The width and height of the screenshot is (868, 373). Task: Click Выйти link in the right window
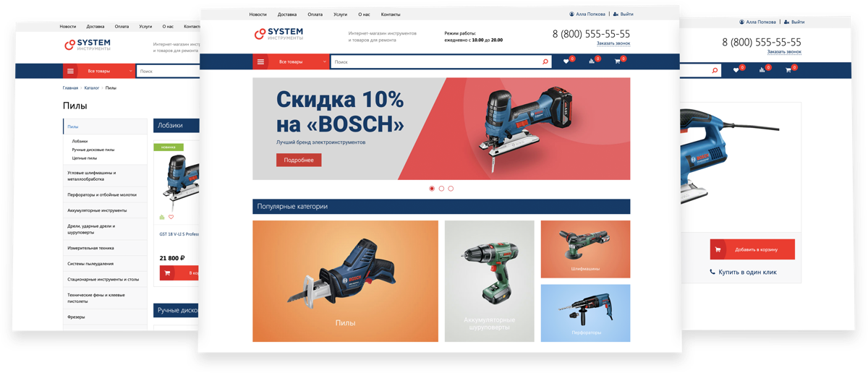tap(798, 22)
